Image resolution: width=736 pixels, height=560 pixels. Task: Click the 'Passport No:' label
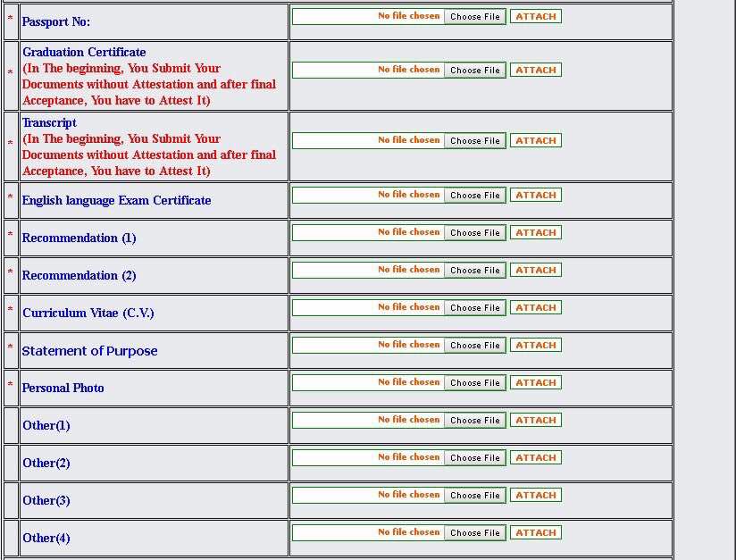(56, 22)
